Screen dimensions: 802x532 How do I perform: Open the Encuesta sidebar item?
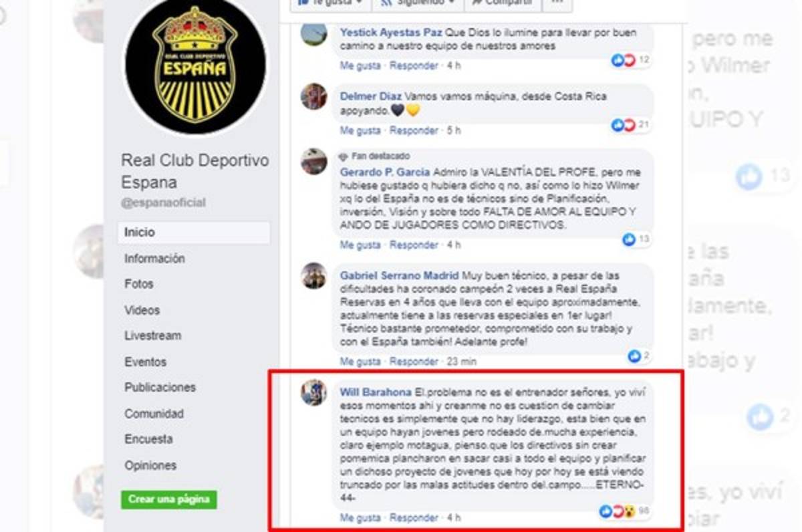pos(148,439)
